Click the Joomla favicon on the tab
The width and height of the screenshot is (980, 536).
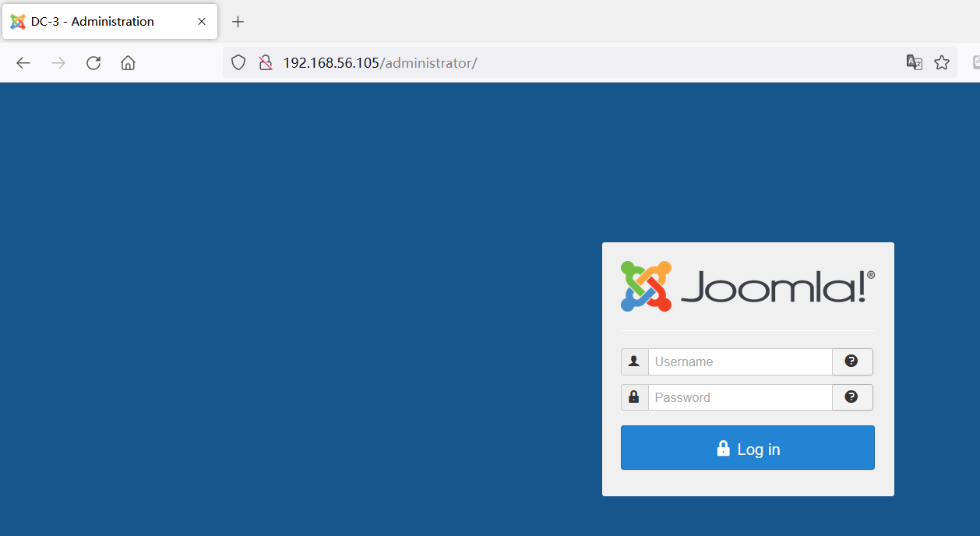point(18,22)
